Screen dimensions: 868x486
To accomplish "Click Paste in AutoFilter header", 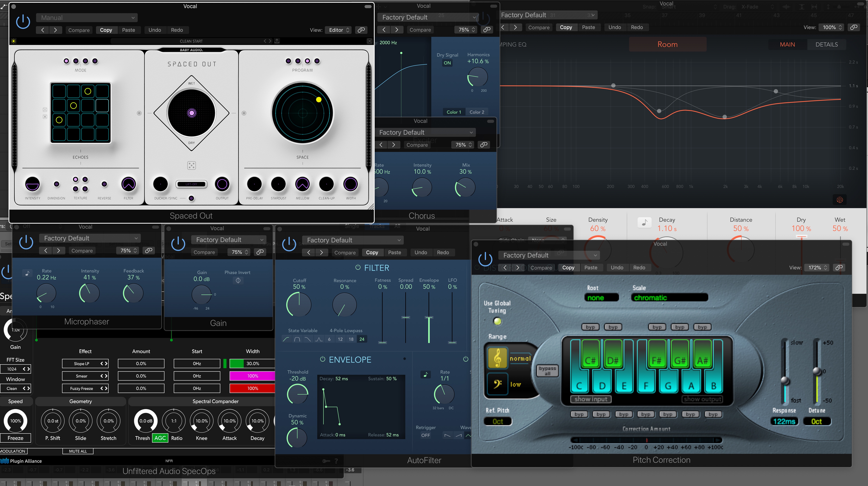I will [395, 253].
